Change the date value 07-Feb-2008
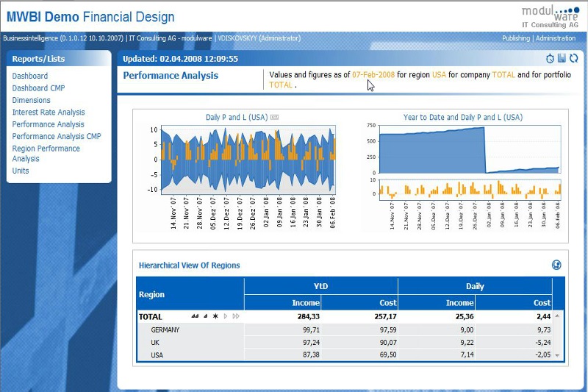Viewport: 588px width, 392px height. pyautogui.click(x=373, y=74)
